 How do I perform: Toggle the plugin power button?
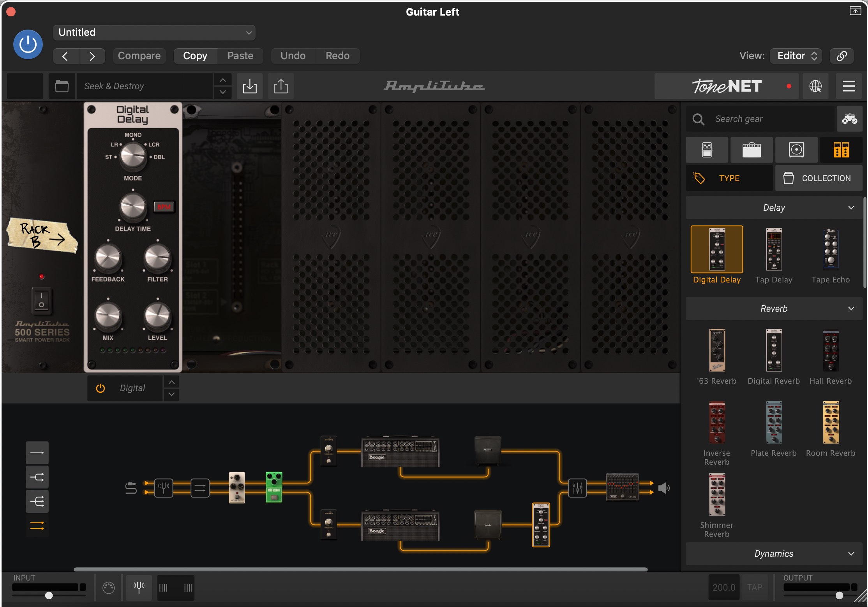pyautogui.click(x=28, y=44)
